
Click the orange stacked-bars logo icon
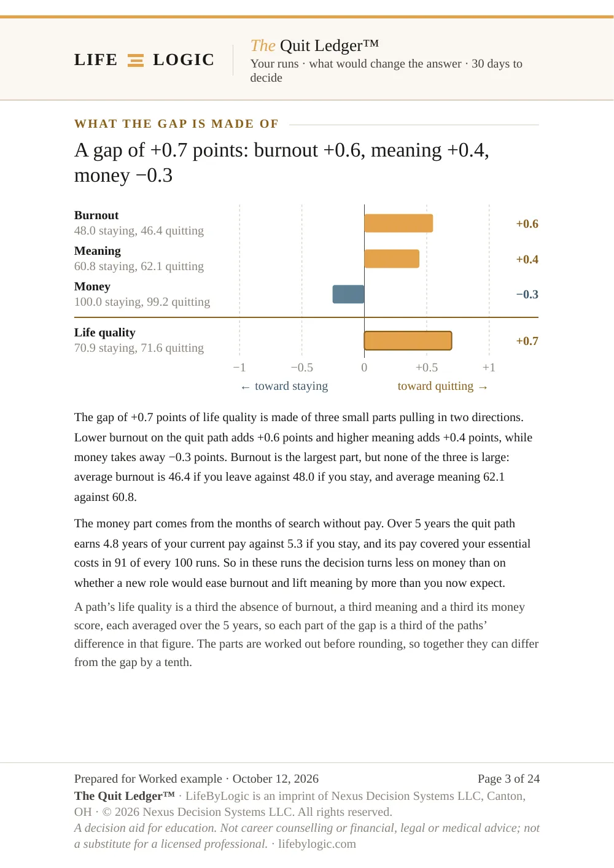(x=136, y=60)
